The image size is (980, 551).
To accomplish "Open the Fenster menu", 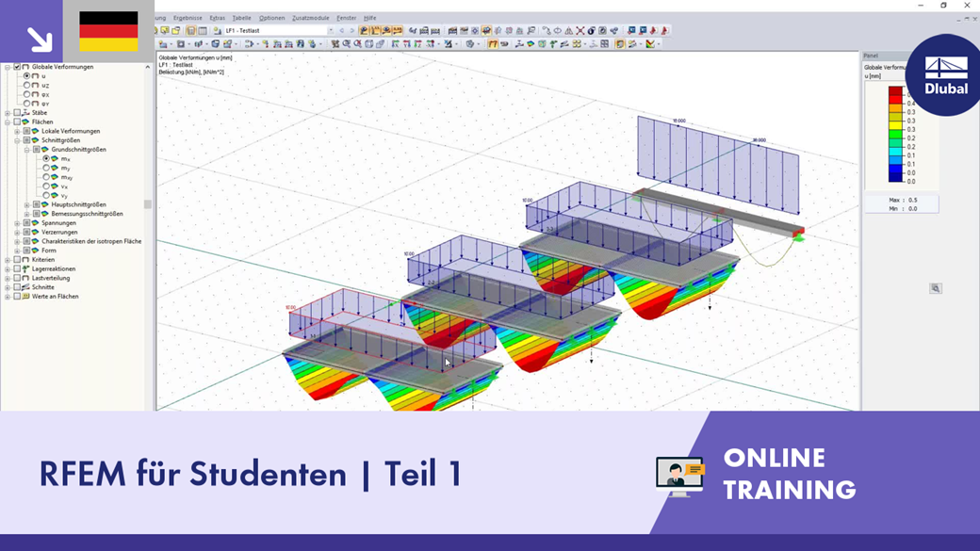I will (346, 18).
